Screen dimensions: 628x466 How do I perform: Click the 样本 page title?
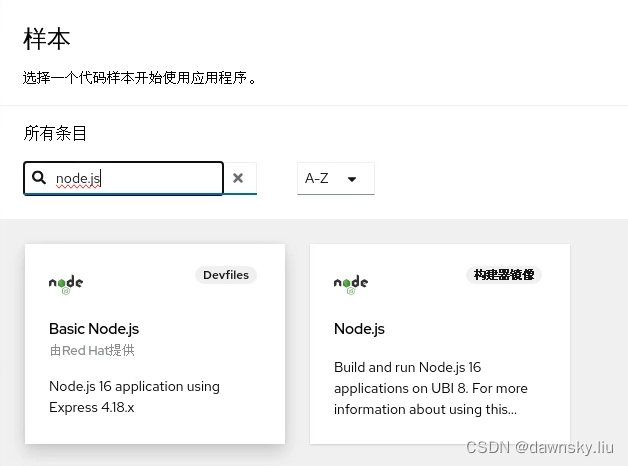point(46,39)
